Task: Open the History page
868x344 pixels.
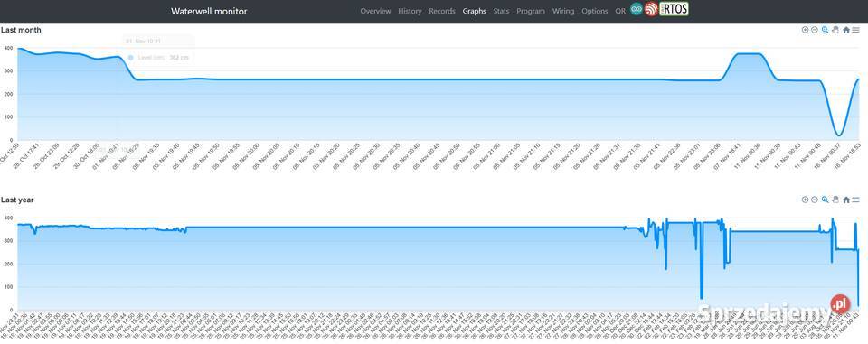Action: 410,11
